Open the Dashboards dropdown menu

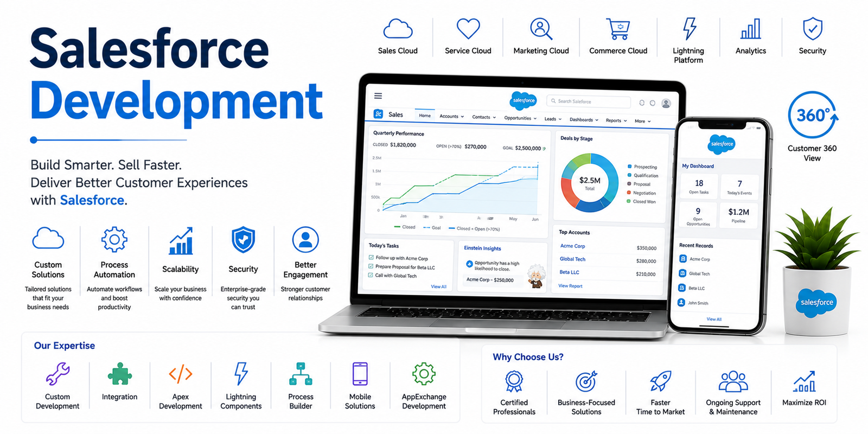click(597, 120)
